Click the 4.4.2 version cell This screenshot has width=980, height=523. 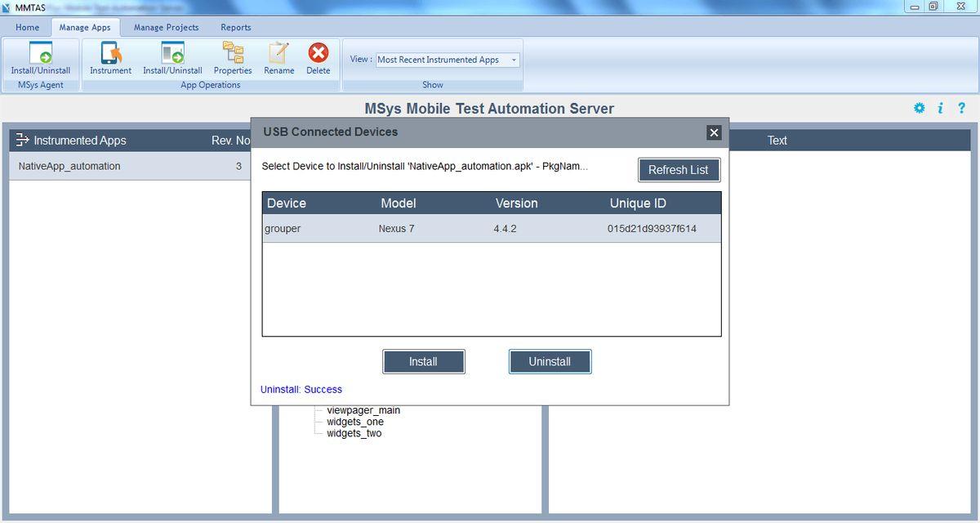point(505,229)
